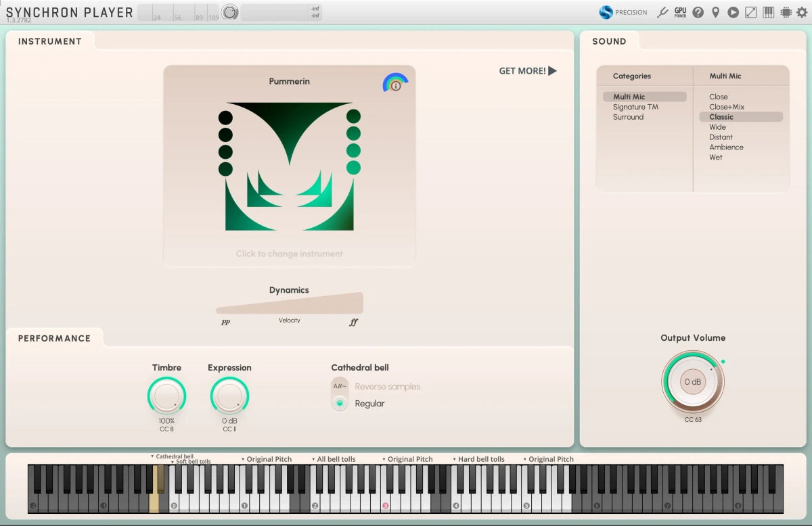This screenshot has height=526, width=812.
Task: Click the Timbre 100% value
Action: [x=166, y=421]
